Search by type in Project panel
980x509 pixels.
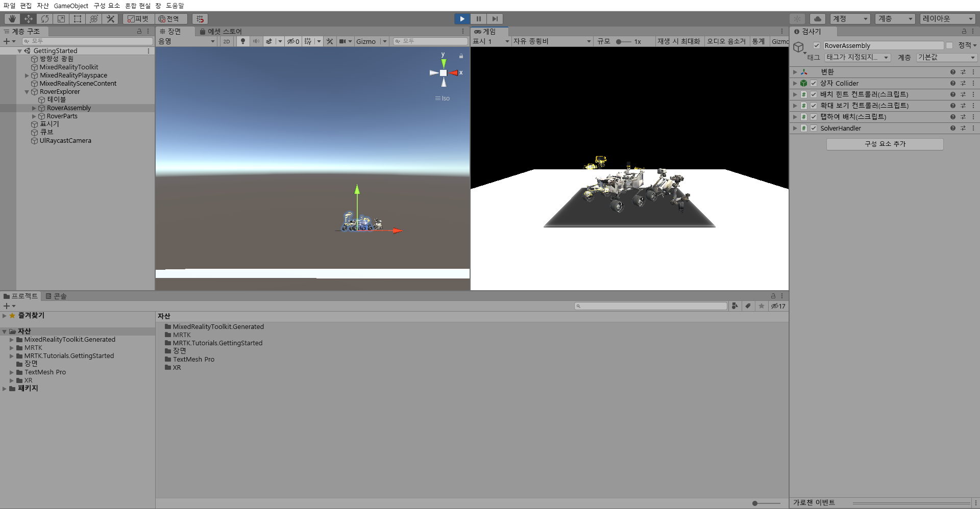[x=734, y=306]
